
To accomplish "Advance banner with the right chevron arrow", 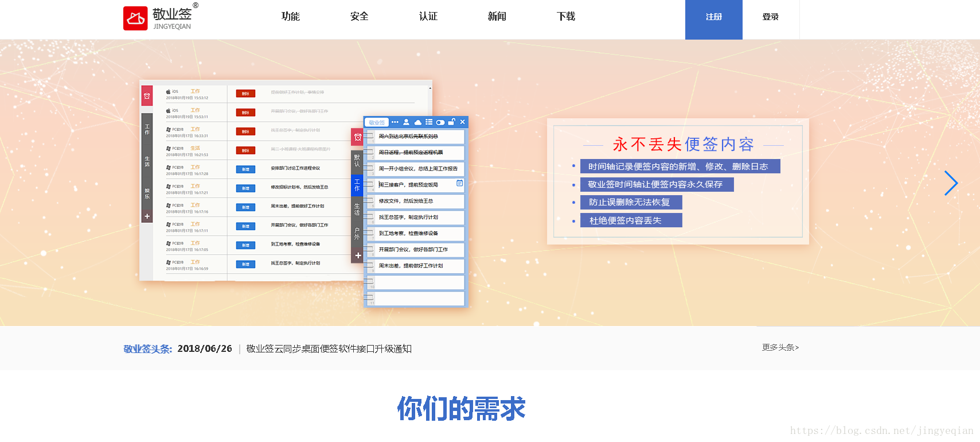I will (951, 183).
